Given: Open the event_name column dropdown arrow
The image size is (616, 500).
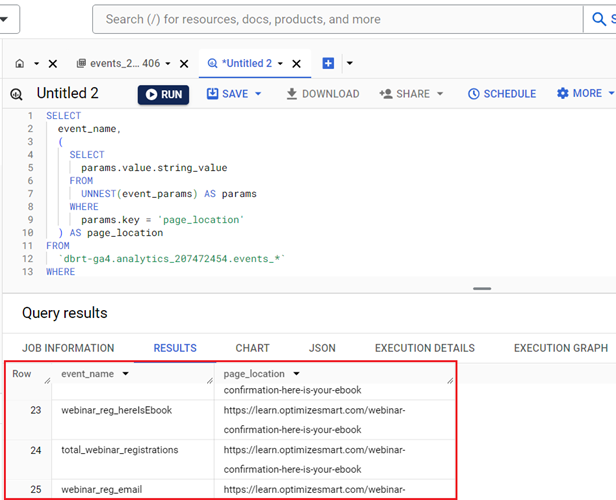Looking at the screenshot, I should click(125, 374).
